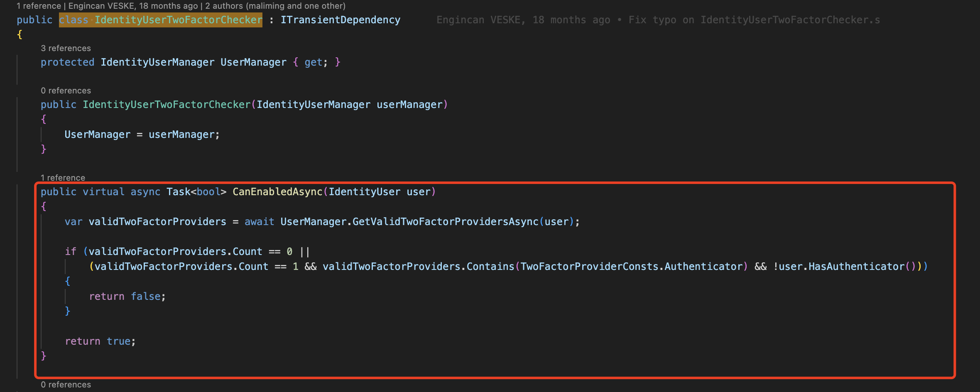Place cursor on the "return true" statement
The height and width of the screenshot is (392, 980).
pyautogui.click(x=100, y=341)
